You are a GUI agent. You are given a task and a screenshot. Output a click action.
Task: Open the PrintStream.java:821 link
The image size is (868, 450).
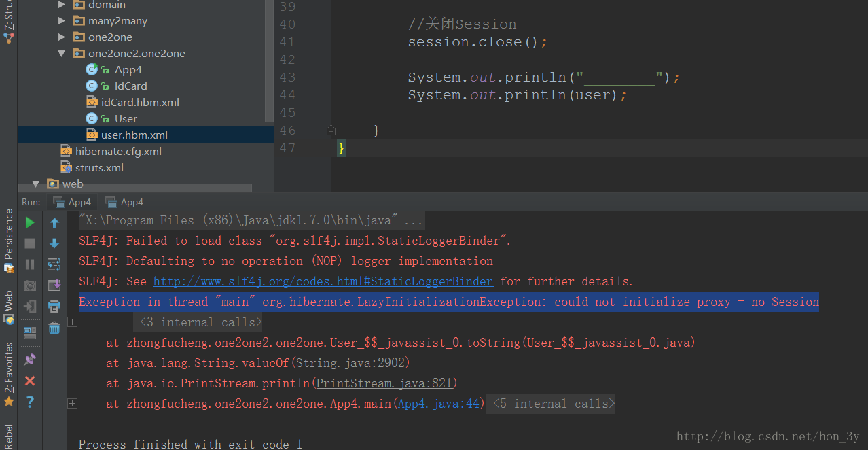384,383
